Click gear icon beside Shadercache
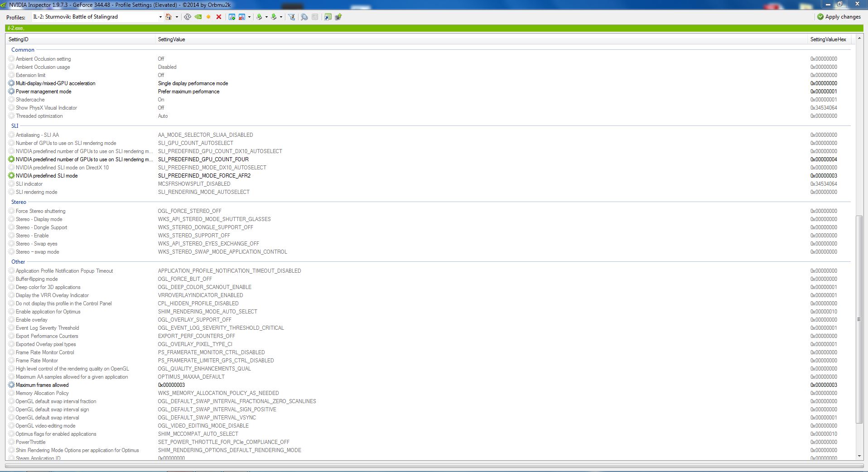The image size is (868, 472). click(11, 100)
